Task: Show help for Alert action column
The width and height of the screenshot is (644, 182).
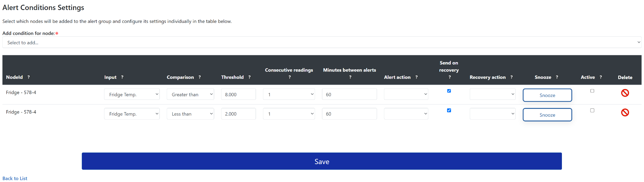Action: (x=417, y=77)
